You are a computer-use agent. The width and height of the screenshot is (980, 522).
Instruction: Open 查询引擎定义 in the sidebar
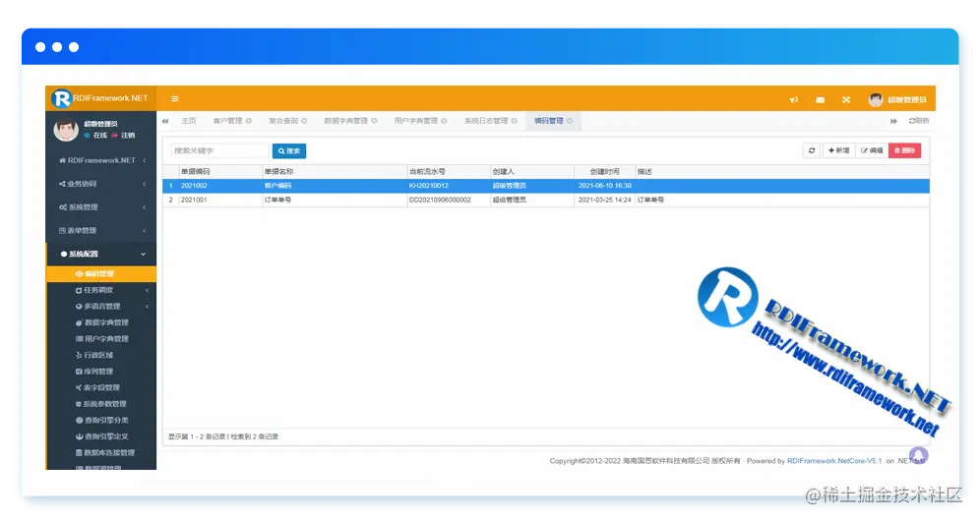(x=101, y=436)
